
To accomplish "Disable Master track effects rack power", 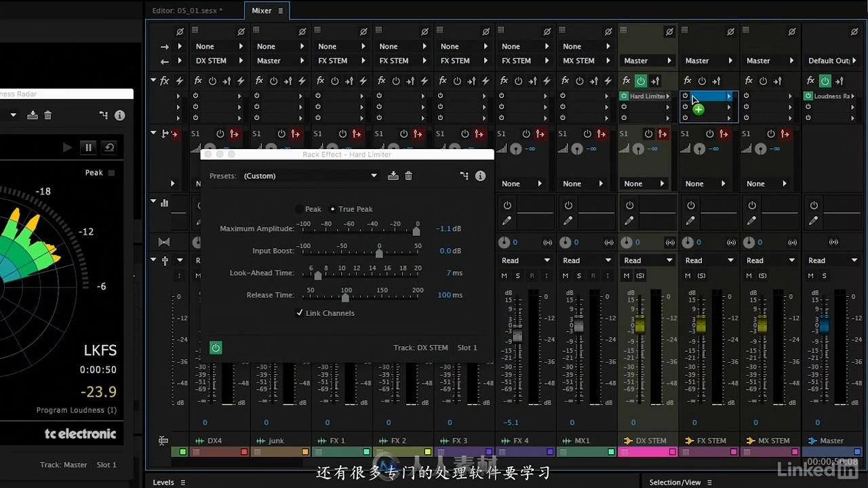I will 825,81.
